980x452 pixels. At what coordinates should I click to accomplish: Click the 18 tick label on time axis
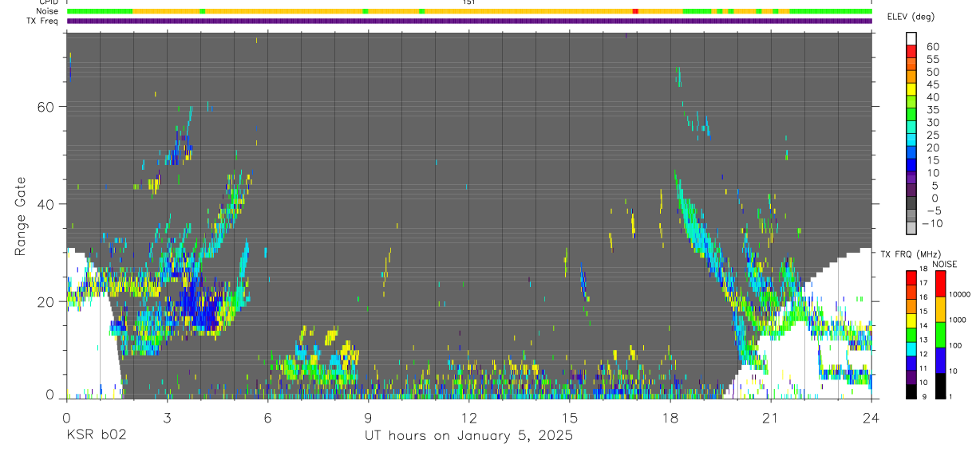[670, 419]
